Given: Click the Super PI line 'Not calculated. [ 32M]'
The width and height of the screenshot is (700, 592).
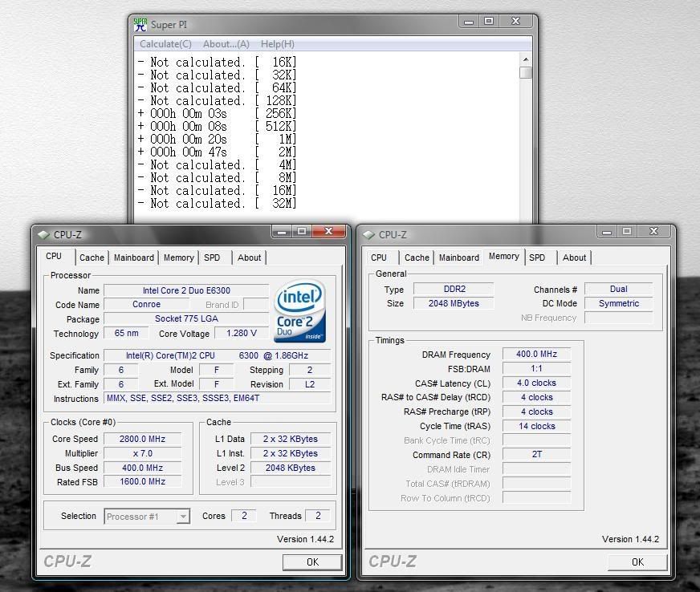Looking at the screenshot, I should (217, 204).
